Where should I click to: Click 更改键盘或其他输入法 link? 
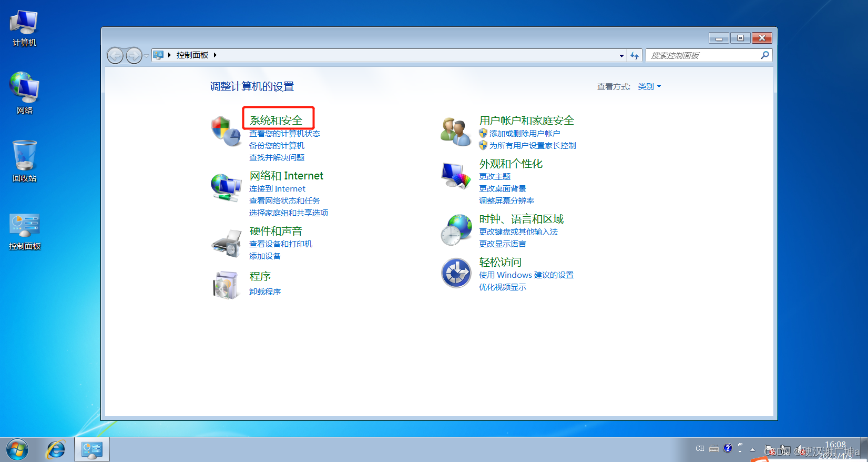point(518,232)
